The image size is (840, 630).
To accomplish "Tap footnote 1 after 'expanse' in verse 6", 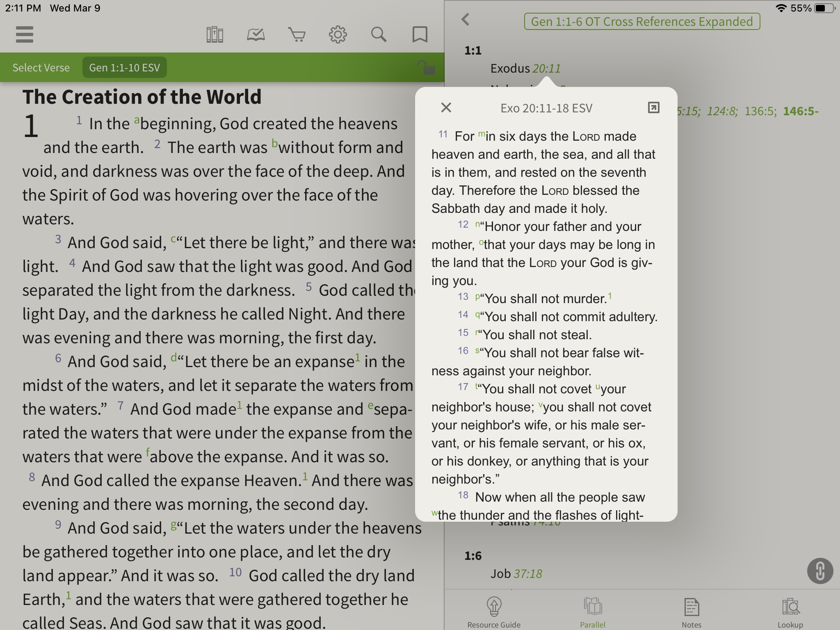I will pyautogui.click(x=358, y=357).
